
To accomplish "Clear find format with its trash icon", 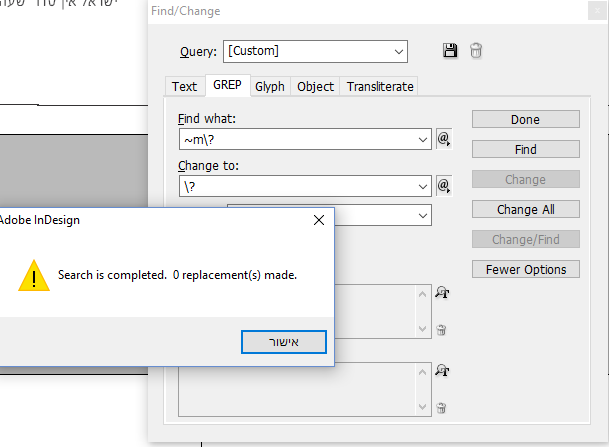I will 441,330.
